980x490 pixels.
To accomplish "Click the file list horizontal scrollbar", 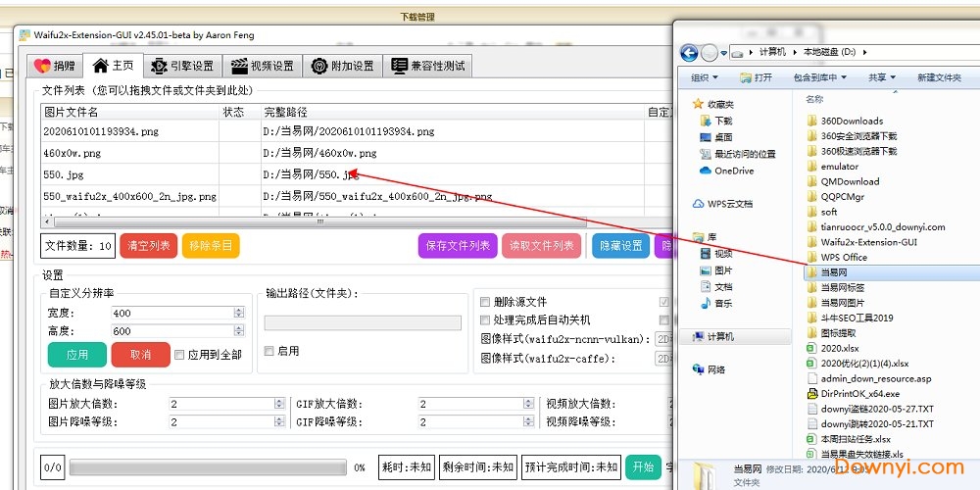I will 314,222.
